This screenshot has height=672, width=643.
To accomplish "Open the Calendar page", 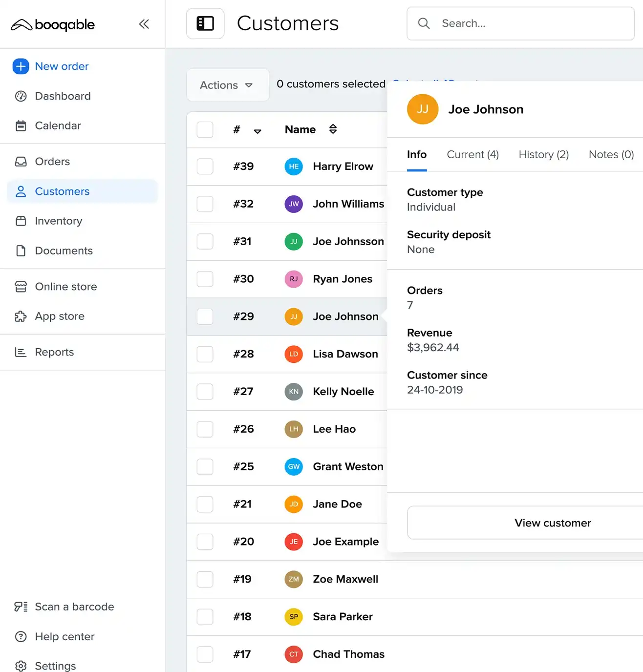I will [x=58, y=126].
